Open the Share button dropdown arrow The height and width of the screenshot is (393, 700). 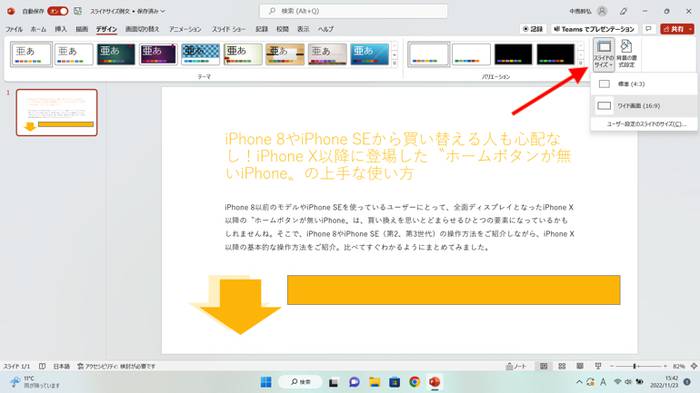pos(691,29)
